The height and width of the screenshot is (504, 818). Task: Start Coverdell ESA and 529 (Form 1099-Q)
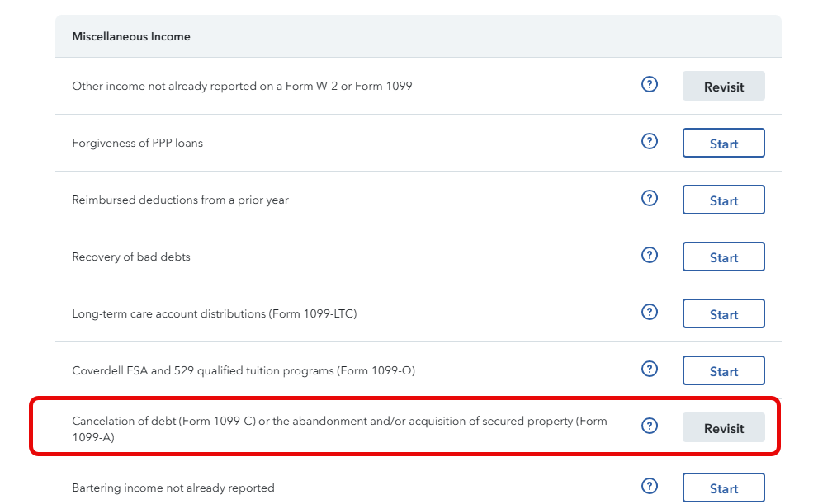coord(724,370)
